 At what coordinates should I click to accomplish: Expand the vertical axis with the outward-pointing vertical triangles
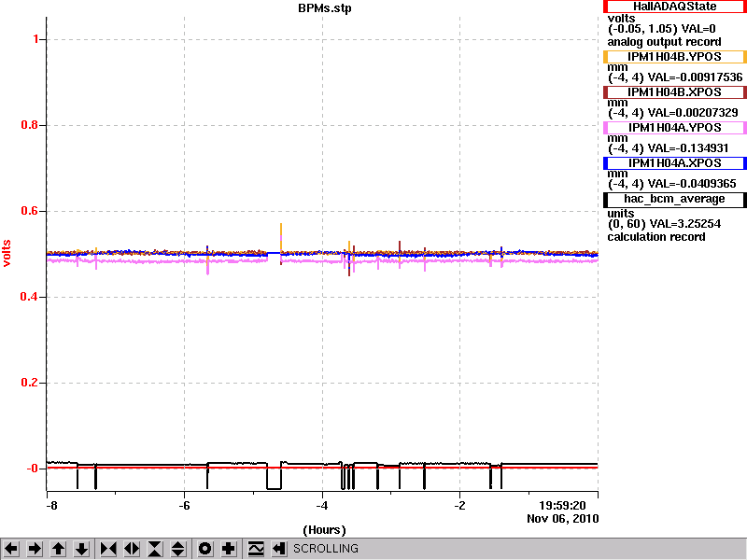(178, 549)
